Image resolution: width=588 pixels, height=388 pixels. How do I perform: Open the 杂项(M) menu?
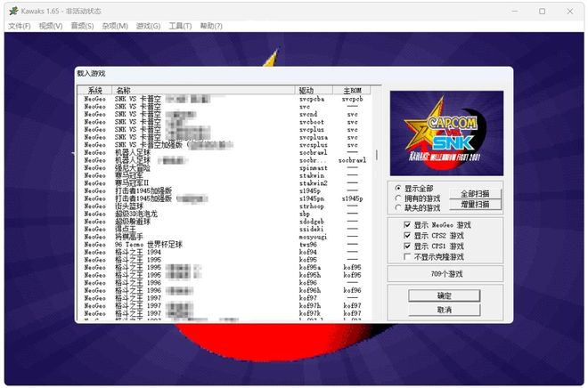pyautogui.click(x=115, y=26)
